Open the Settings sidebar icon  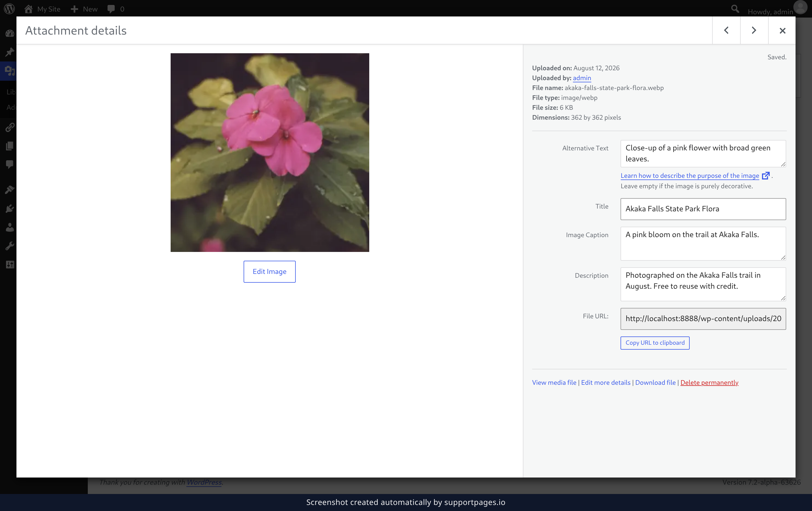click(x=9, y=265)
